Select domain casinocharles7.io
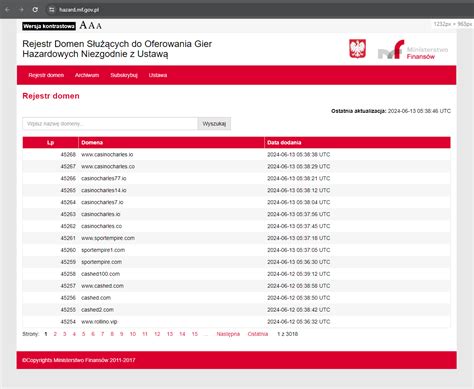Image resolution: width=474 pixels, height=389 pixels. point(102,202)
